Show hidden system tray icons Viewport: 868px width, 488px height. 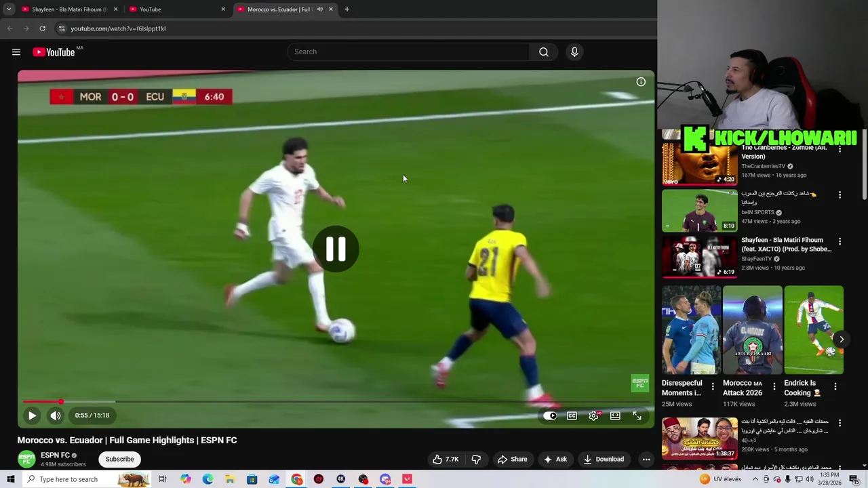[x=755, y=479]
